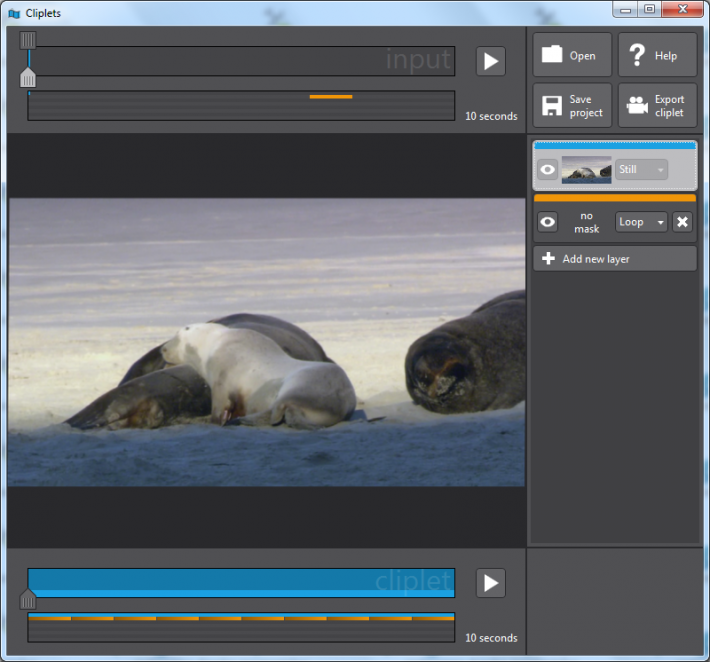Click the cliplet '10 seconds' label
Screen dimensions: 710x662
(x=491, y=638)
